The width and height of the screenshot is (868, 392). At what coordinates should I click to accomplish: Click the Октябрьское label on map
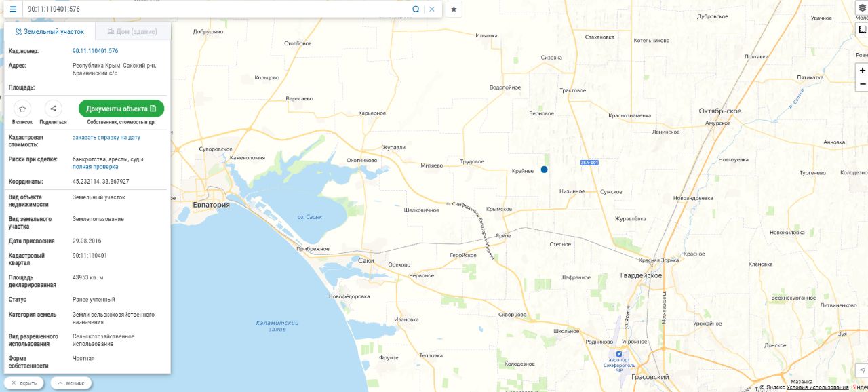point(719,111)
